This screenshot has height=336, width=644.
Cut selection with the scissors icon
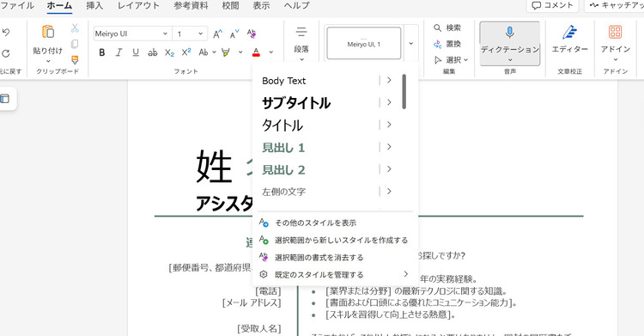pyautogui.click(x=75, y=28)
